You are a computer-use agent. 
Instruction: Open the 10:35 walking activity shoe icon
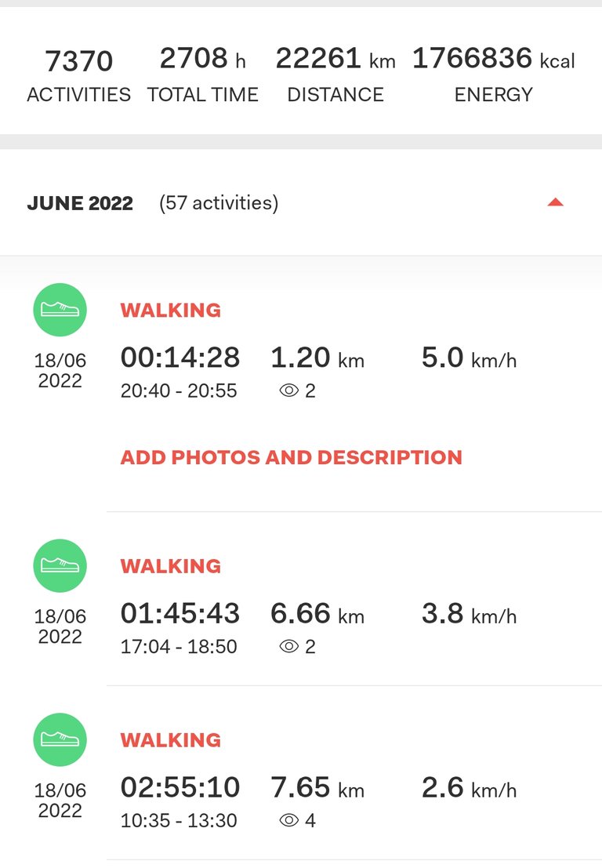pyautogui.click(x=60, y=739)
